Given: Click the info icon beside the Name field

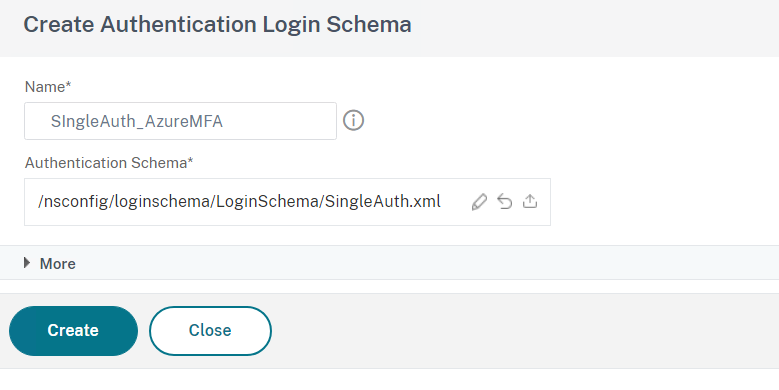Looking at the screenshot, I should coord(353,121).
